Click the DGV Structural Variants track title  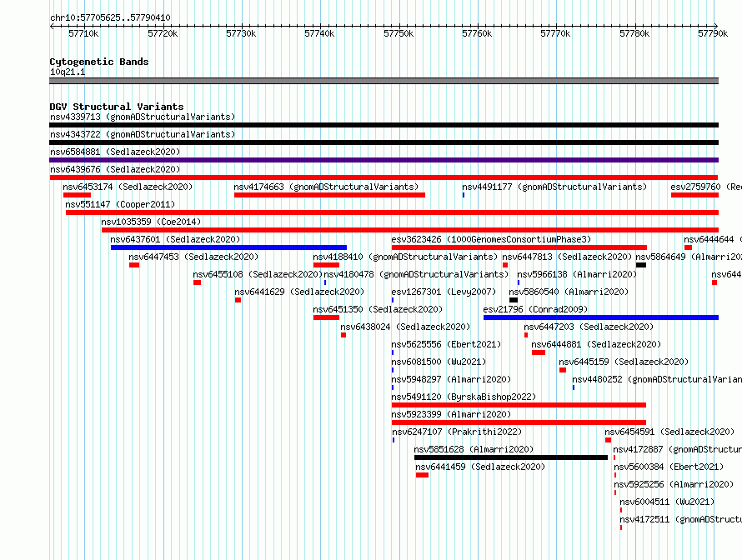click(x=117, y=107)
